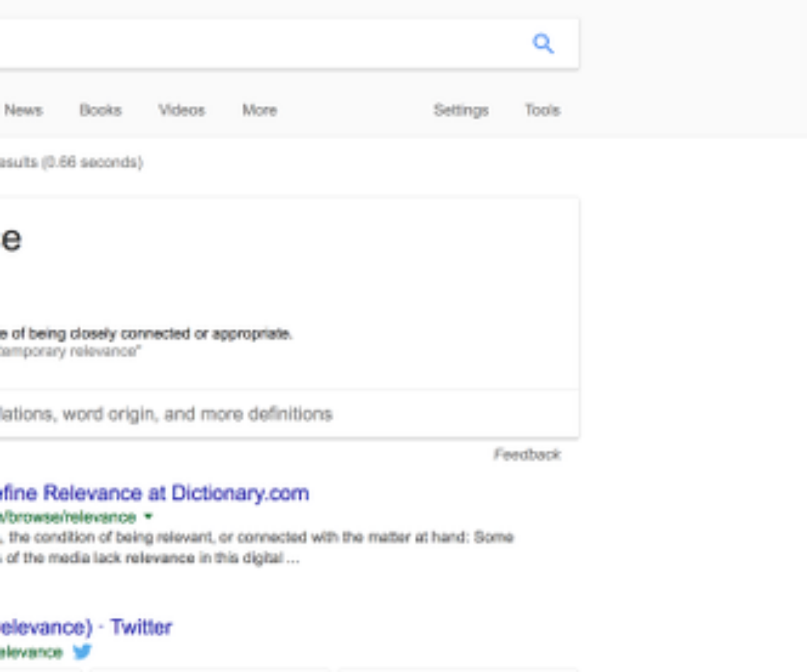
Task: Open the Settings menu
Action: tap(461, 110)
